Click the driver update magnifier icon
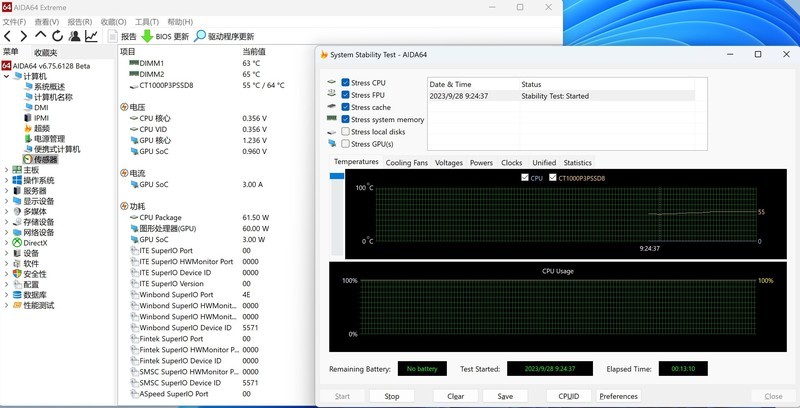Screen dimensions: 800x408 [x=200, y=36]
